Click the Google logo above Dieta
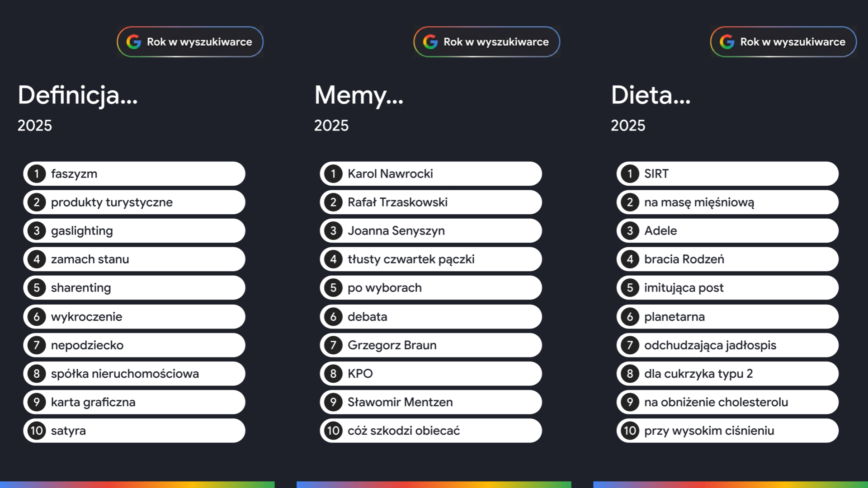Viewport: 868px width, 488px height. tap(727, 42)
